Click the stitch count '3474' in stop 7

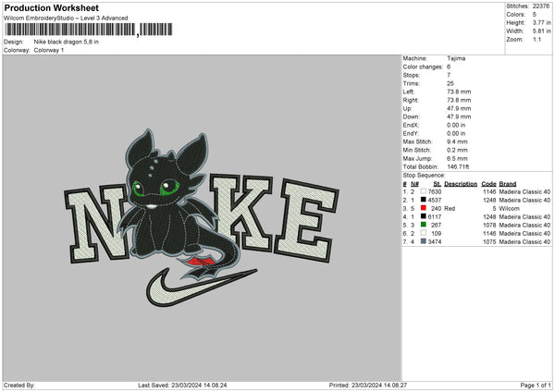click(435, 241)
